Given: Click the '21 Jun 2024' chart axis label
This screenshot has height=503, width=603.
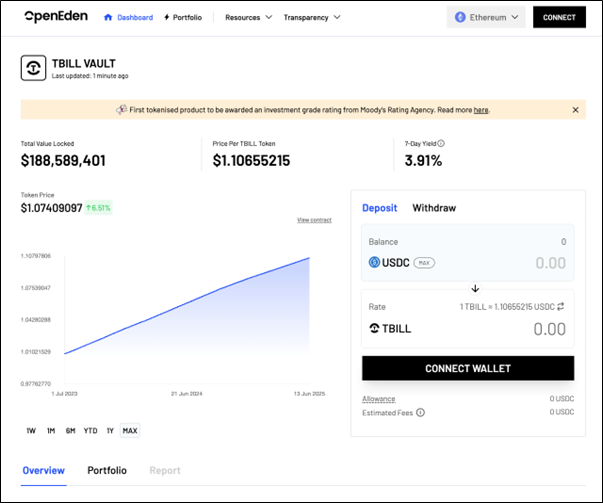Looking at the screenshot, I should [187, 394].
